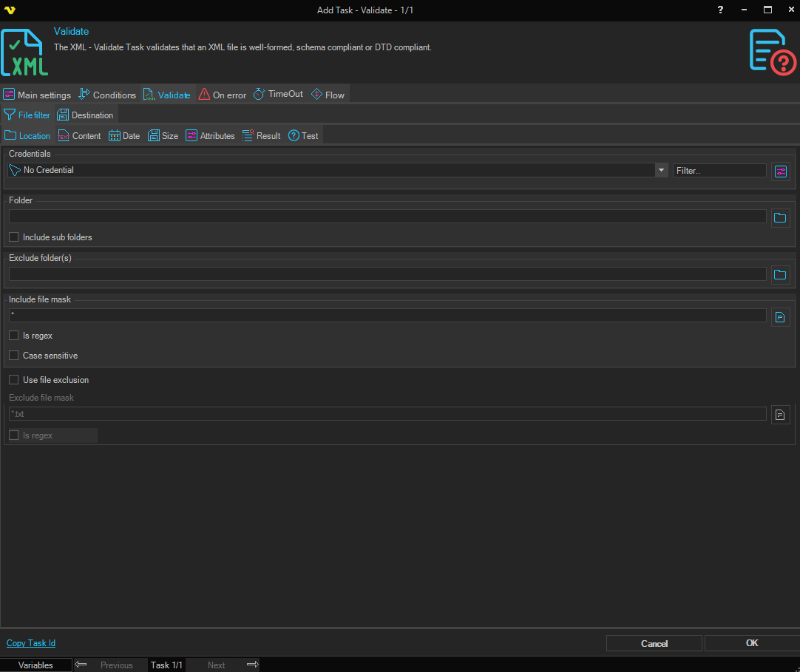Click the credentials Filter input field
The image size is (800, 672).
coord(719,170)
